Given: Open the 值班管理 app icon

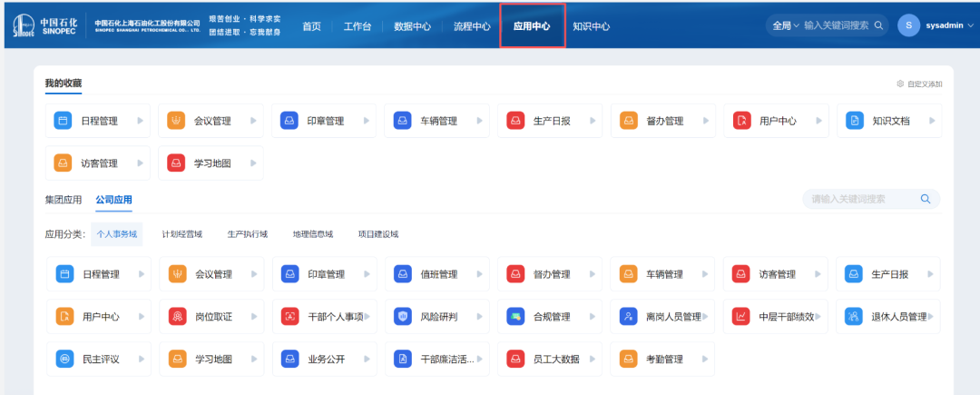Looking at the screenshot, I should [x=403, y=274].
